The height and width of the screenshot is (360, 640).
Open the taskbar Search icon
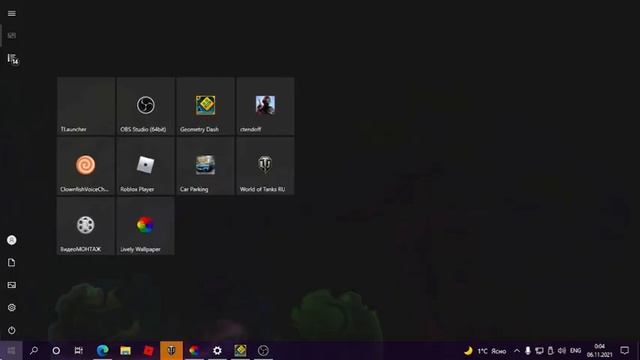[x=34, y=350]
